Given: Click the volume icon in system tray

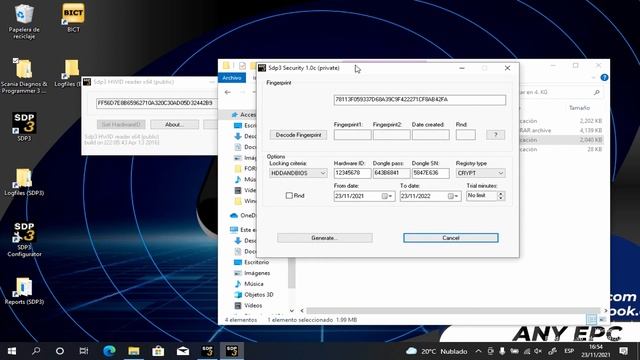Looking at the screenshot, I should [538, 351].
